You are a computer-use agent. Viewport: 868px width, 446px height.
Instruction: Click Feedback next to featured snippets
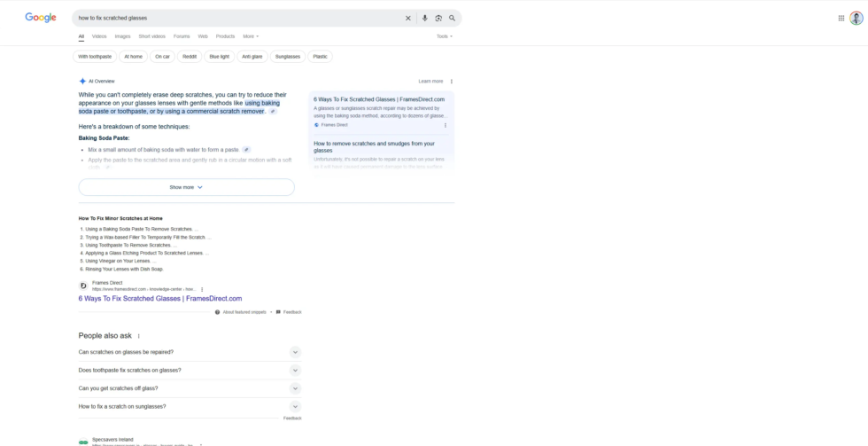(292, 312)
